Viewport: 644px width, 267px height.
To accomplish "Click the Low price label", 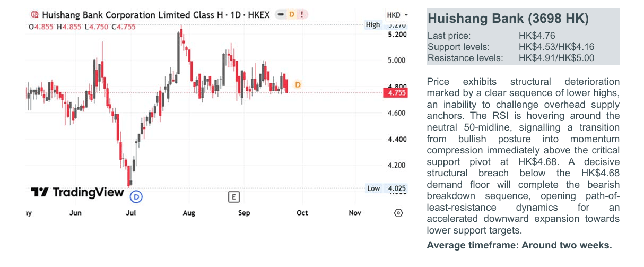I will pos(373,188).
